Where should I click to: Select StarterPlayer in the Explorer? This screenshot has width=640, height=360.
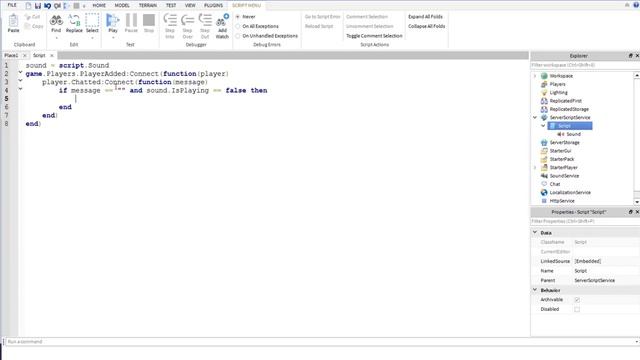(x=563, y=168)
